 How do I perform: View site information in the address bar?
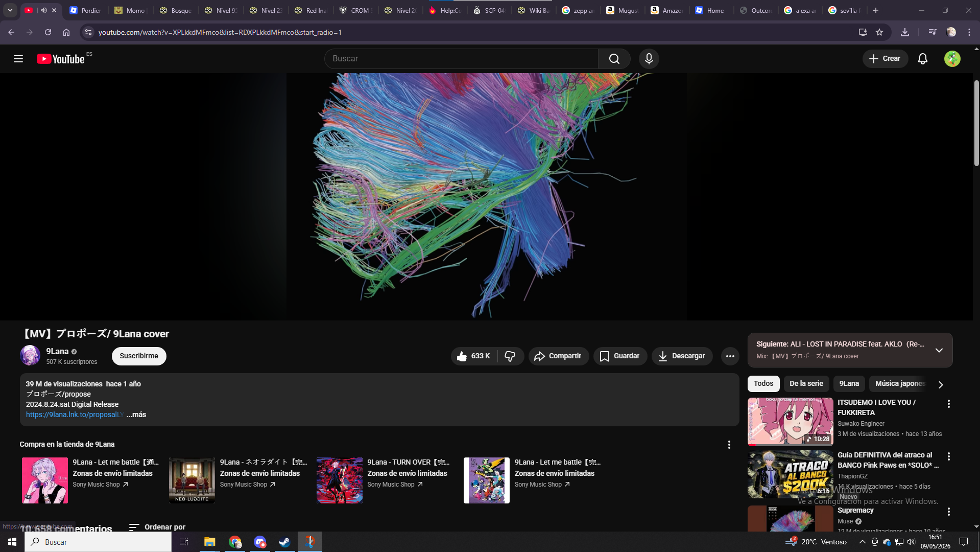[x=88, y=32]
